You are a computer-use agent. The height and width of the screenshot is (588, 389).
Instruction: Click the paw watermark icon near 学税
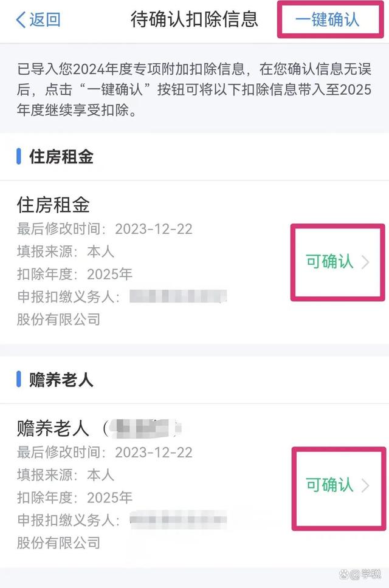click(x=343, y=574)
